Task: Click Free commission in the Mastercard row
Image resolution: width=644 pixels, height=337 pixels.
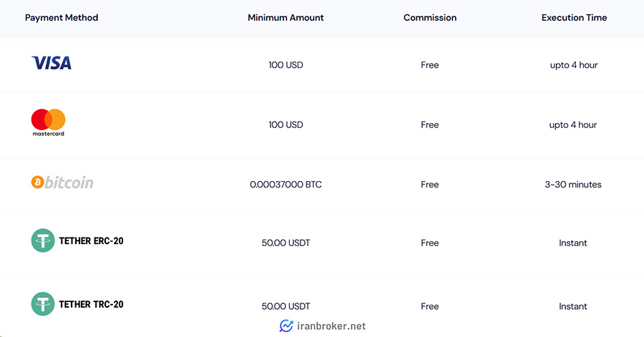Action: [x=429, y=124]
